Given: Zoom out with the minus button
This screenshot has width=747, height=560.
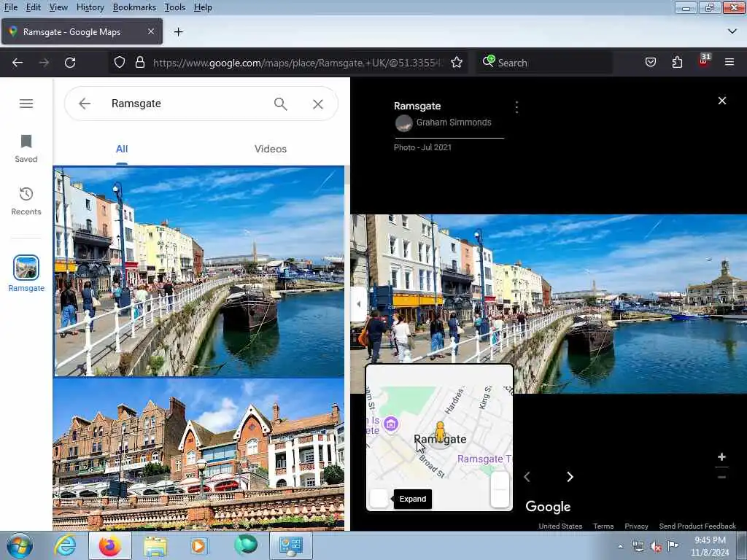Looking at the screenshot, I should coord(721,477).
